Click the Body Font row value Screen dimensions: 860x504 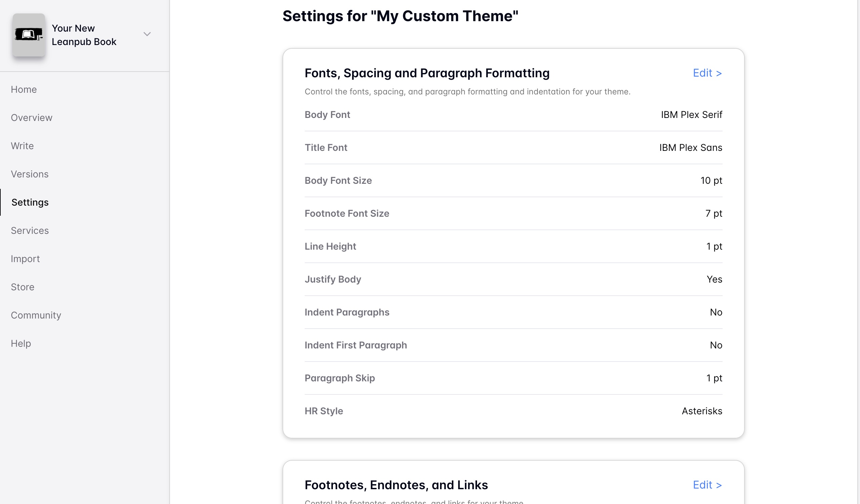pyautogui.click(x=691, y=115)
